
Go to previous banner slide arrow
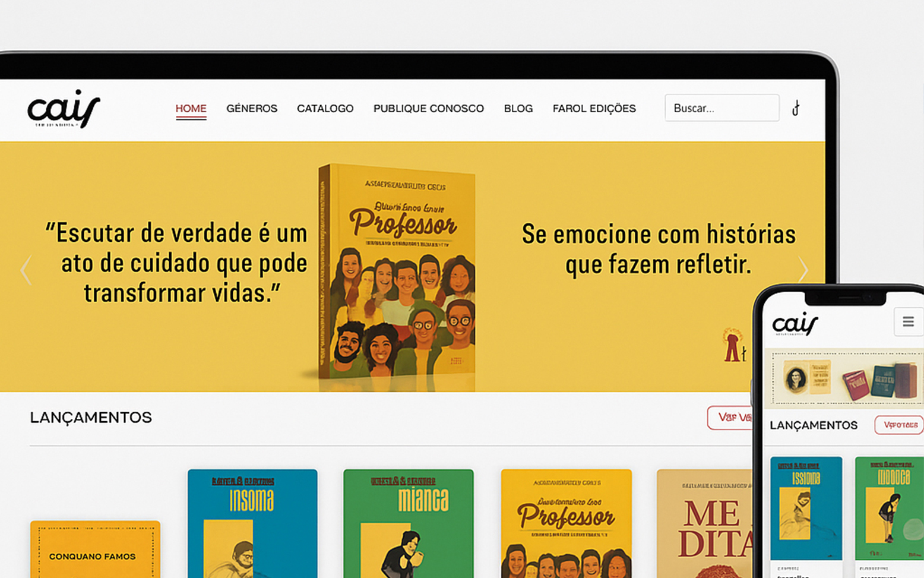pyautogui.click(x=26, y=270)
